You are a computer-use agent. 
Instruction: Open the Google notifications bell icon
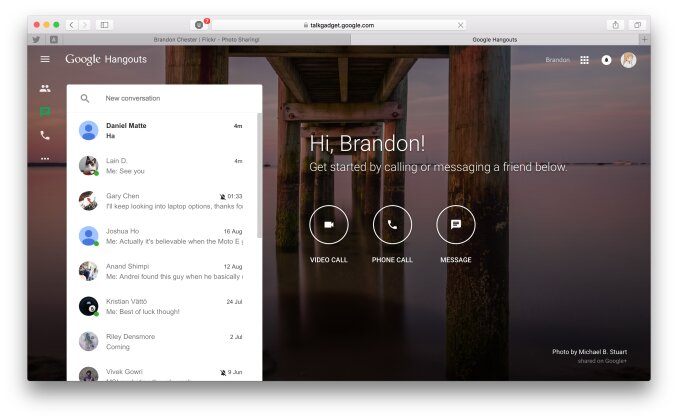coord(606,60)
